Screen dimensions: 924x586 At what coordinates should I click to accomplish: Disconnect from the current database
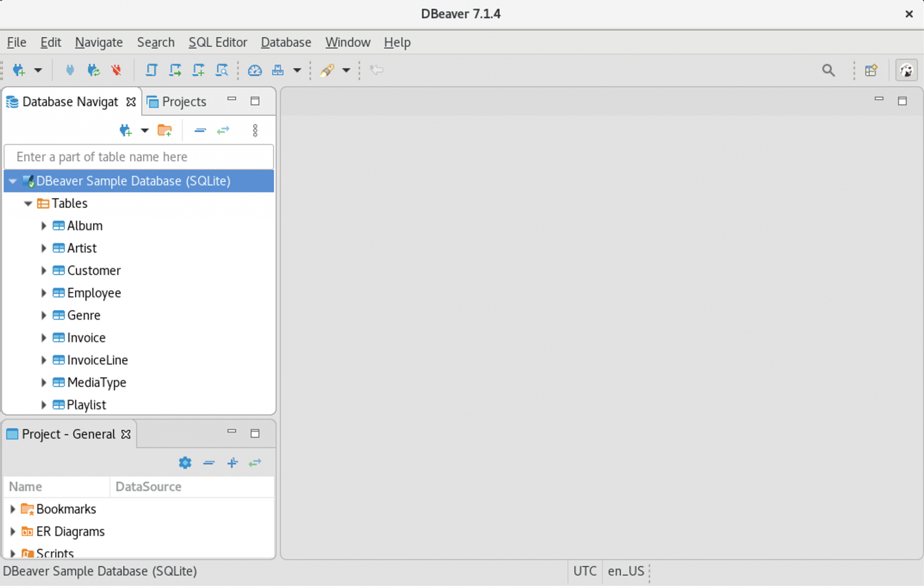116,70
